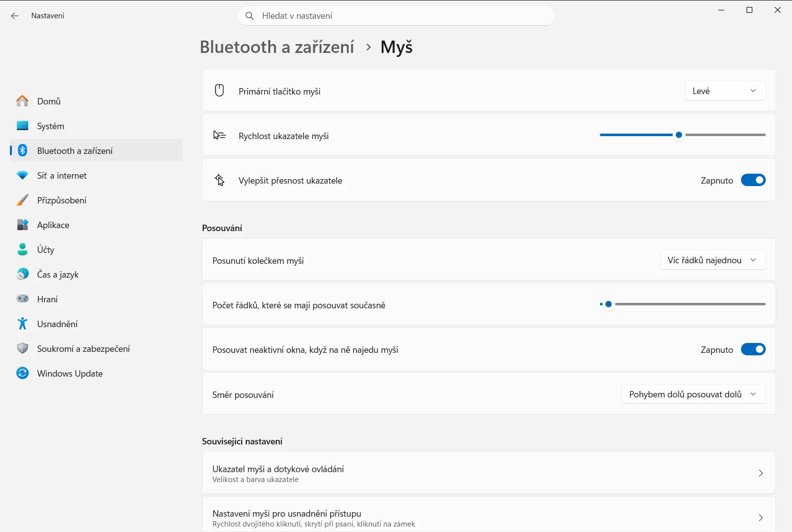Open the Levé primary button dropdown
Image resolution: width=792 pixels, height=532 pixels.
pos(725,91)
